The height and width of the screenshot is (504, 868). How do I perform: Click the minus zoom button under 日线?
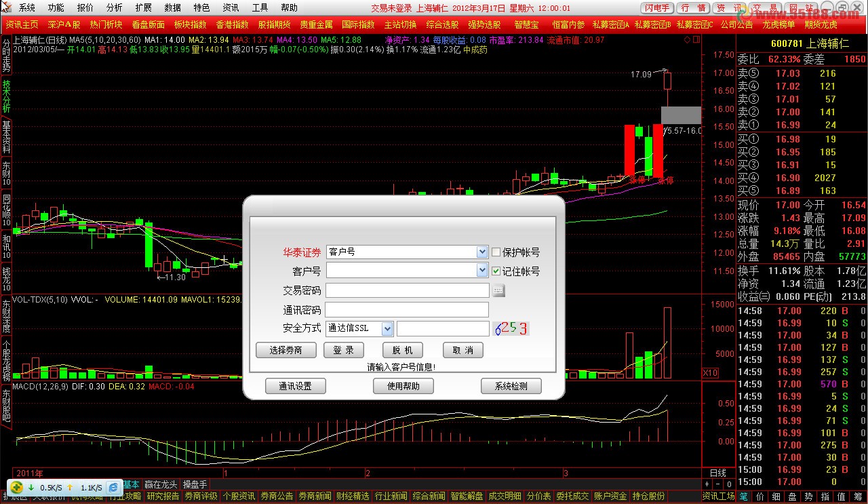coord(718,484)
